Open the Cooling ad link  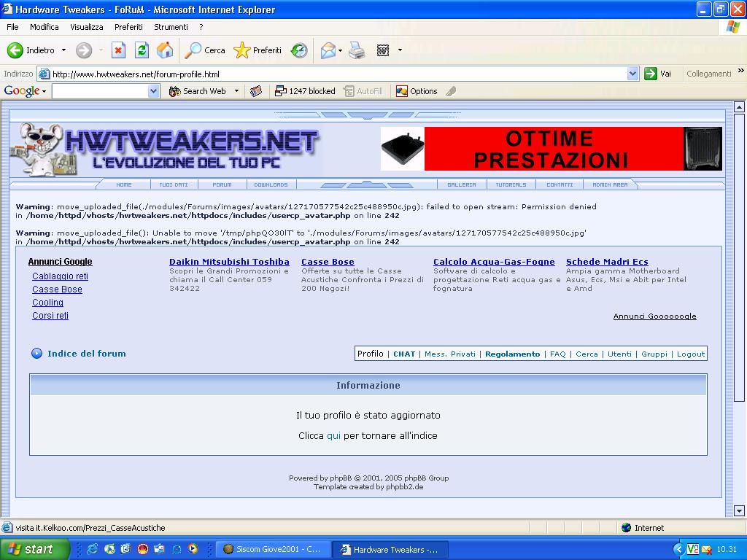pyautogui.click(x=47, y=303)
